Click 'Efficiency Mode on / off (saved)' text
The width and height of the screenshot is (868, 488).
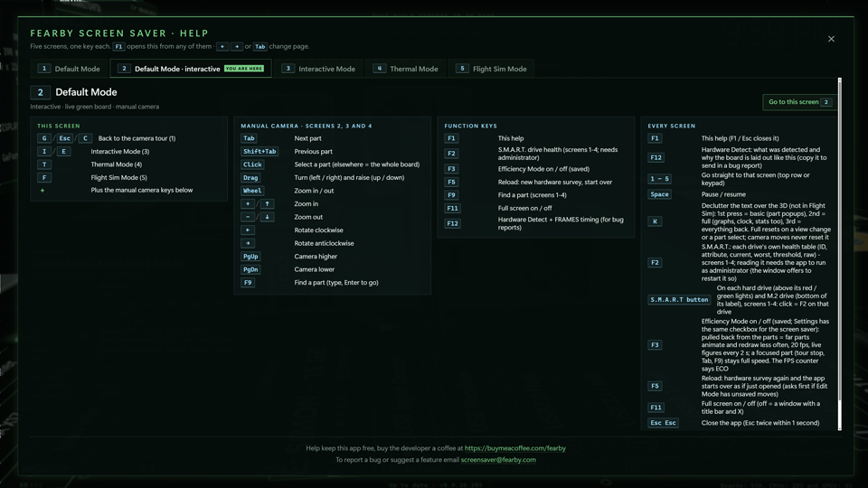[x=543, y=169]
